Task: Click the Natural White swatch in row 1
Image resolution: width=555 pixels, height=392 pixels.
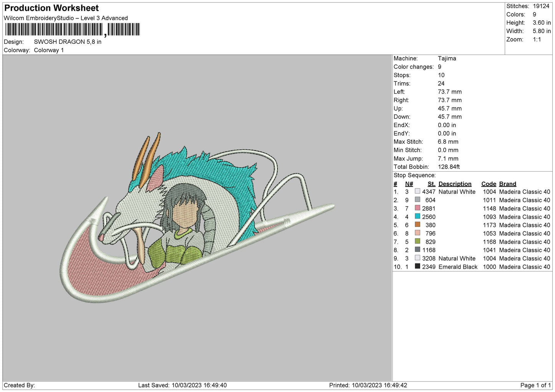Action: click(417, 192)
